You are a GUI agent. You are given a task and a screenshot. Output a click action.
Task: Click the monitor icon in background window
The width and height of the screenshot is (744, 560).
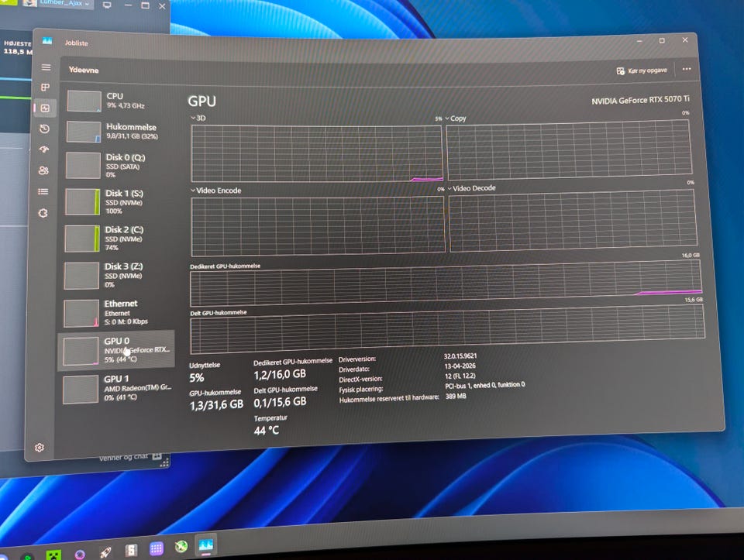point(107,5)
